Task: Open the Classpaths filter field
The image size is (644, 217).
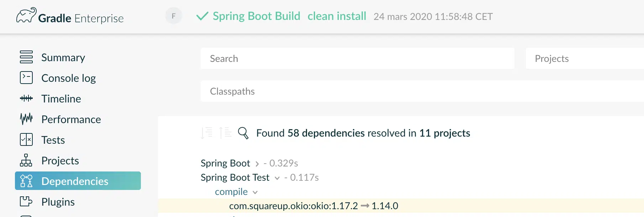Action: 422,91
